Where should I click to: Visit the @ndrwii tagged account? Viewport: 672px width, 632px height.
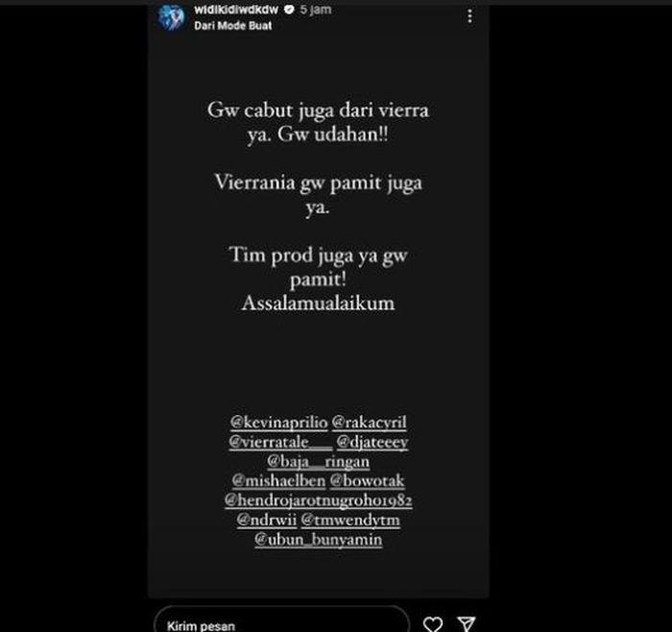pos(267,520)
